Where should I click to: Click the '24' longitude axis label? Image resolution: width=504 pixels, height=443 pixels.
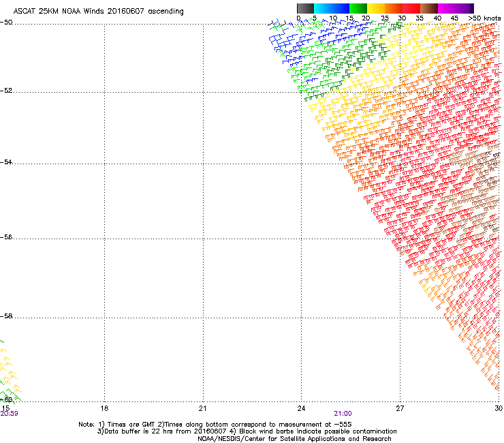pos(301,408)
